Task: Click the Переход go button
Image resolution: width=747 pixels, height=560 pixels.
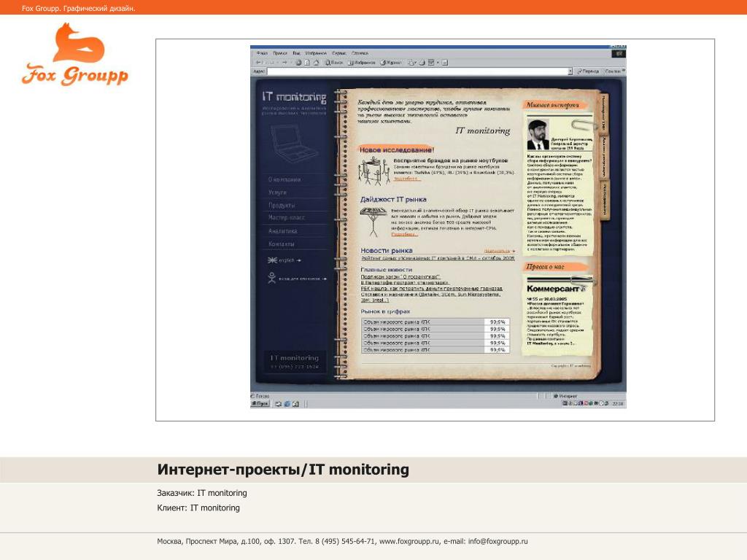Action: point(588,71)
